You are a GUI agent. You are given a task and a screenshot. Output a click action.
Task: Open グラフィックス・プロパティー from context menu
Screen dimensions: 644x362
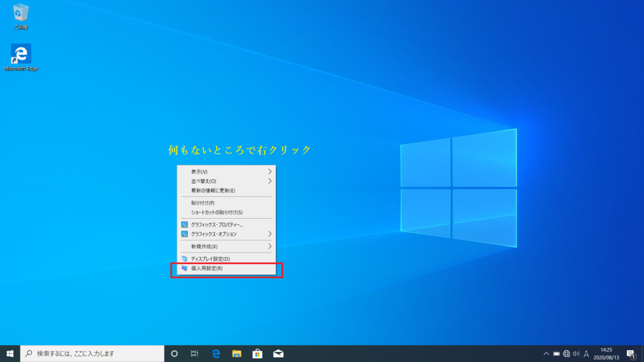click(226, 224)
